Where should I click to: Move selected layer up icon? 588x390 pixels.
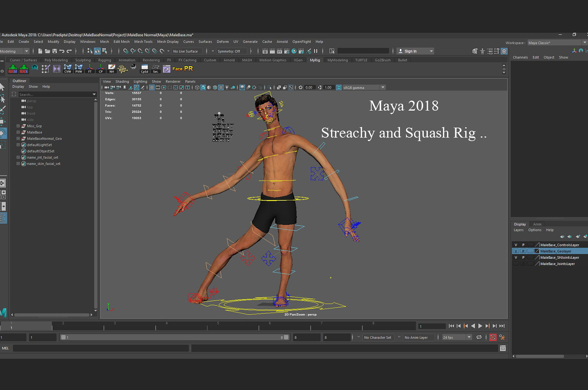point(562,237)
